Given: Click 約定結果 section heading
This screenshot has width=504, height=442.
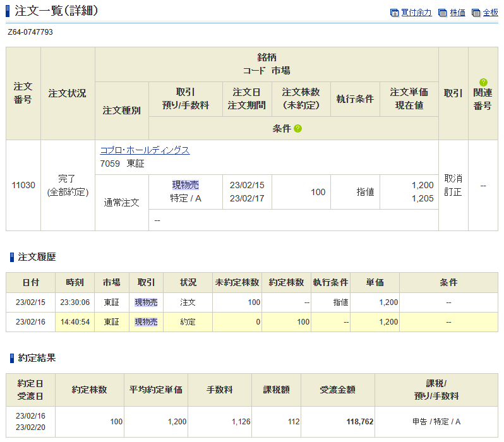Looking at the screenshot, I should (37, 358).
